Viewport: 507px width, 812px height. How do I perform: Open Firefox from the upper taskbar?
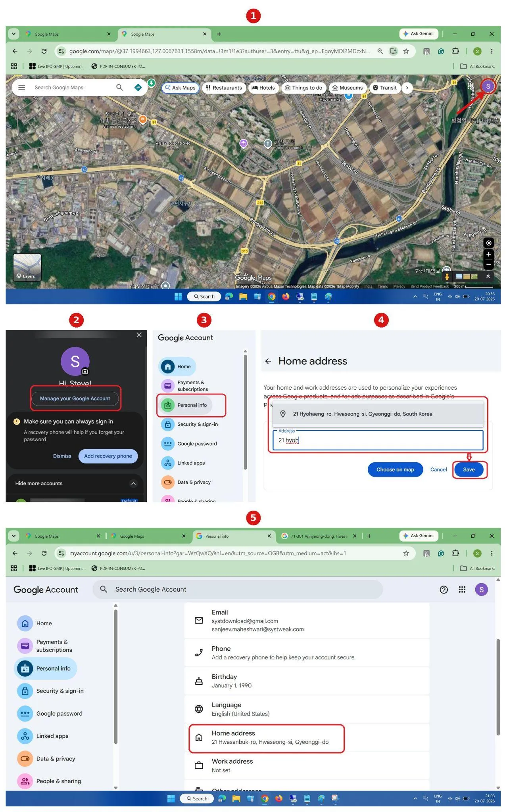click(286, 297)
